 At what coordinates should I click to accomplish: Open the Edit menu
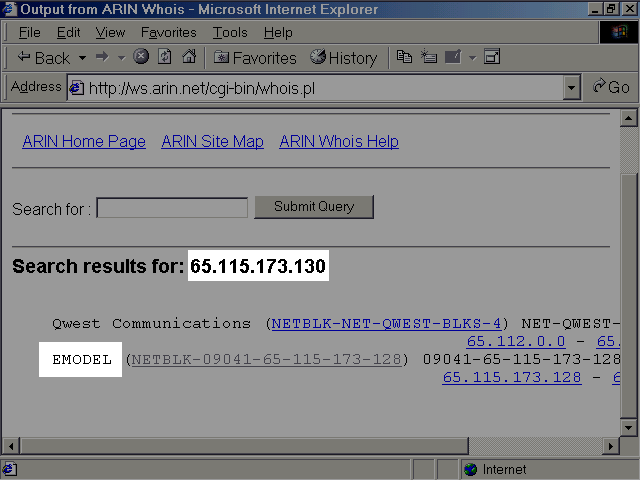click(x=68, y=32)
